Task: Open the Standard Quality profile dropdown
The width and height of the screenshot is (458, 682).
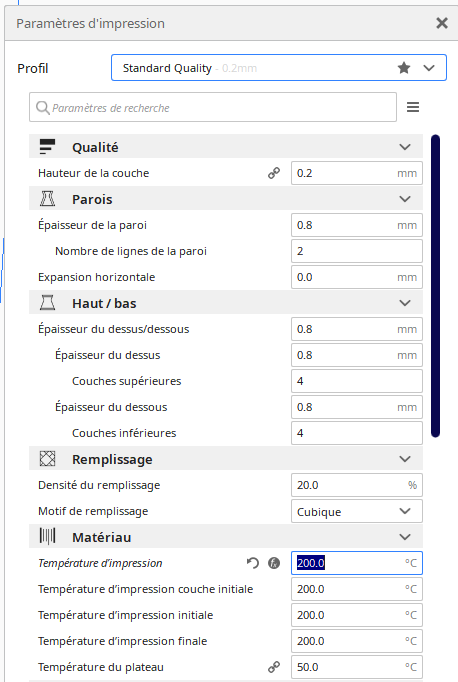Action: pyautogui.click(x=279, y=68)
